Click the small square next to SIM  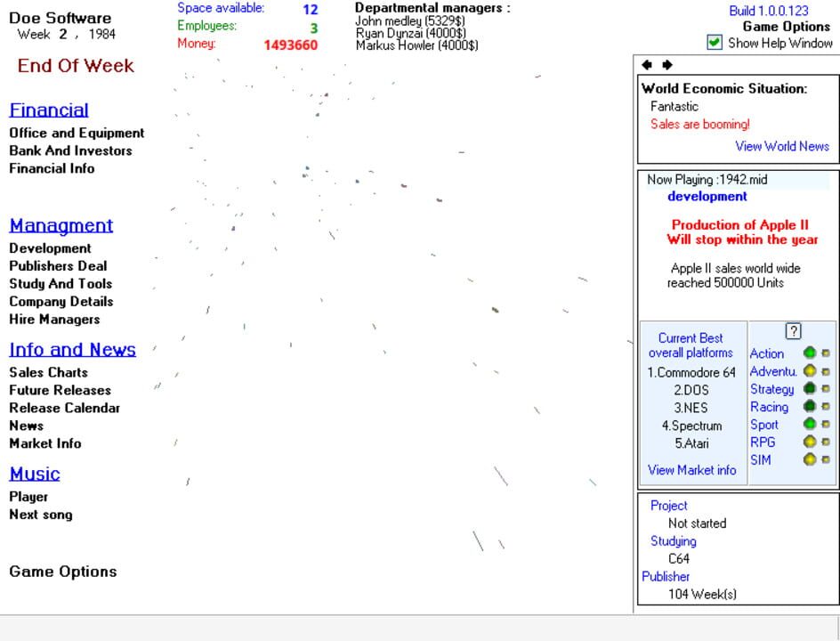(x=826, y=460)
